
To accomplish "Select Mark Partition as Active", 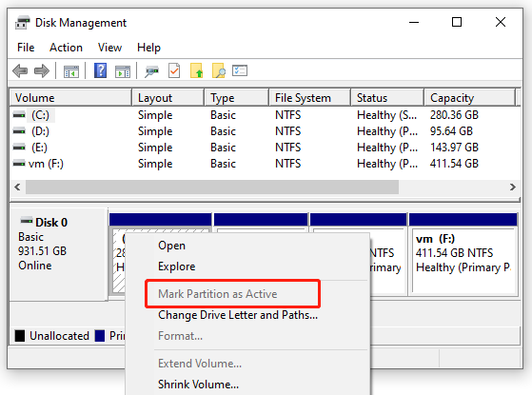I will point(218,294).
